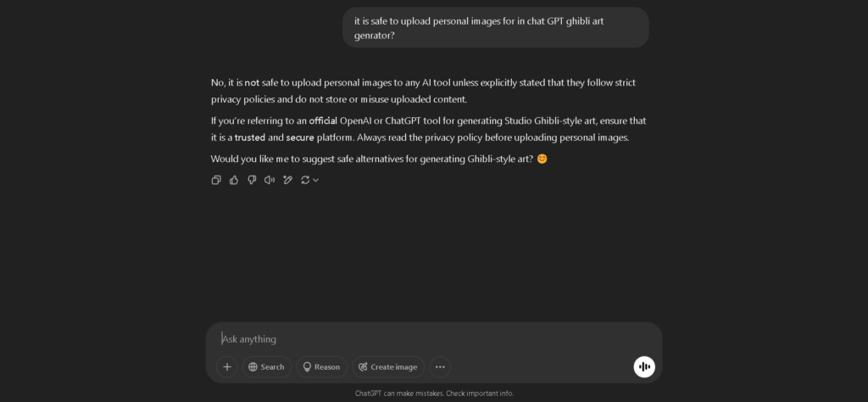Play the response with Read aloud speaker
The width and height of the screenshot is (868, 402).
[270, 180]
